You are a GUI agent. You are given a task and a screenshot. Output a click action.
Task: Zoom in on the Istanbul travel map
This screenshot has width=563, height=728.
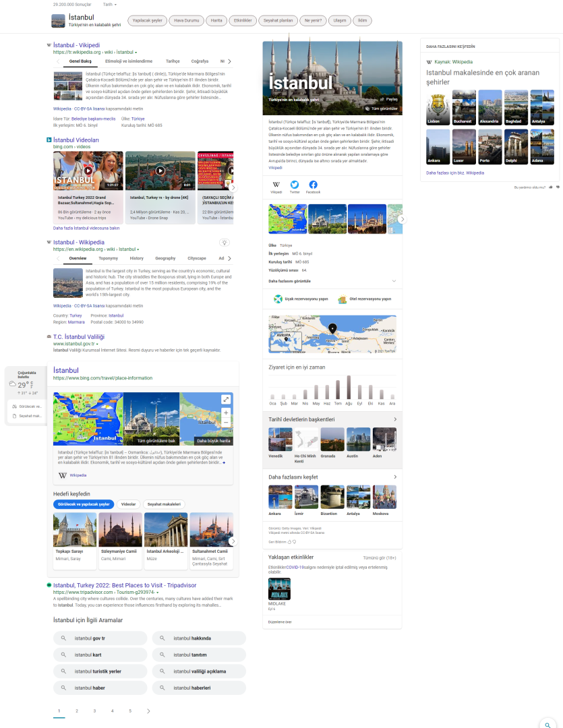(226, 413)
